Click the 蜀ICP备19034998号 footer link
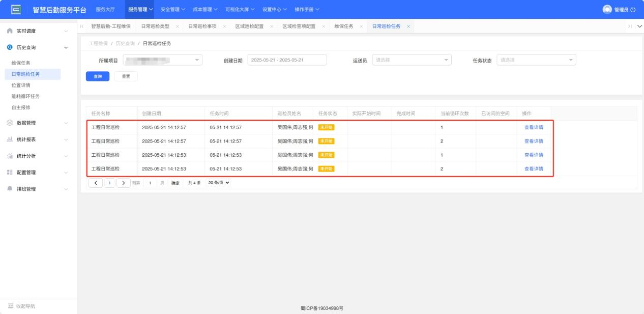This screenshot has height=314, width=644. point(322,308)
